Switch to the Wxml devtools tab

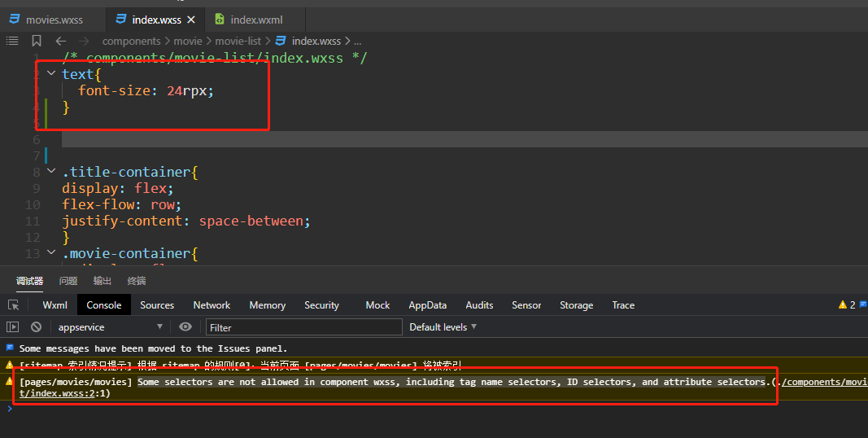[x=55, y=305]
